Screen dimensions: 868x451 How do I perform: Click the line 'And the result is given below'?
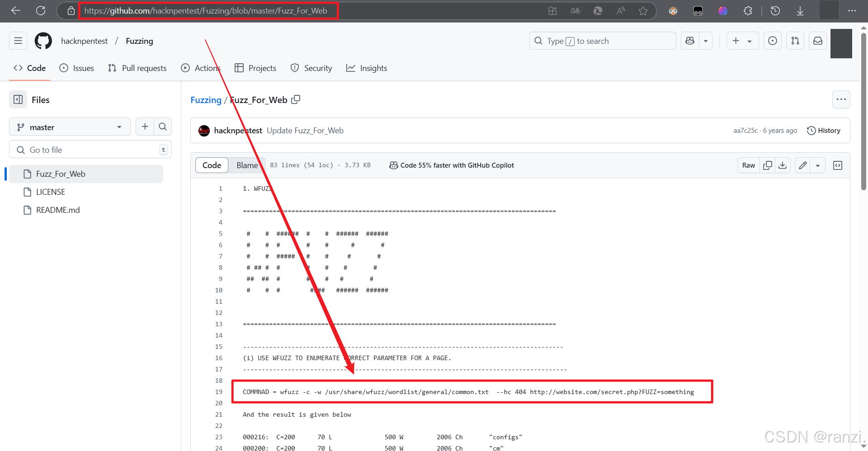[x=297, y=414]
